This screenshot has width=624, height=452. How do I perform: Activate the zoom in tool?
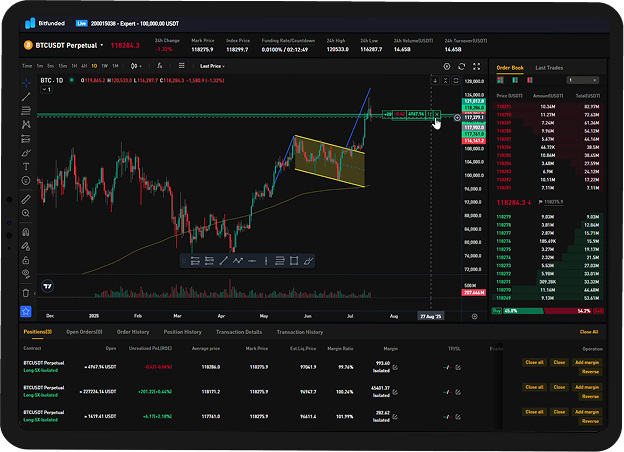pyautogui.click(x=26, y=215)
